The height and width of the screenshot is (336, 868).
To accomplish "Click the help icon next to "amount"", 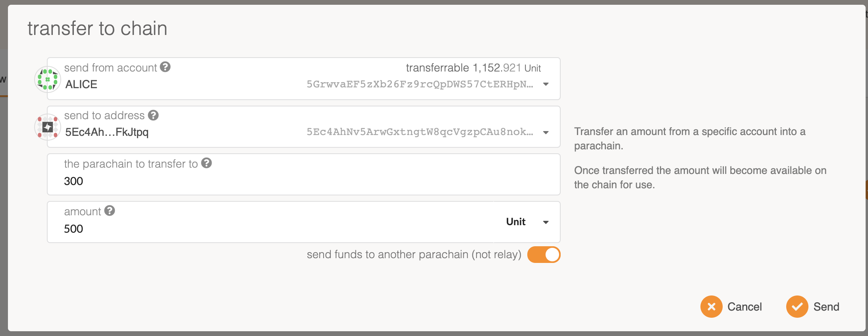I will [110, 211].
